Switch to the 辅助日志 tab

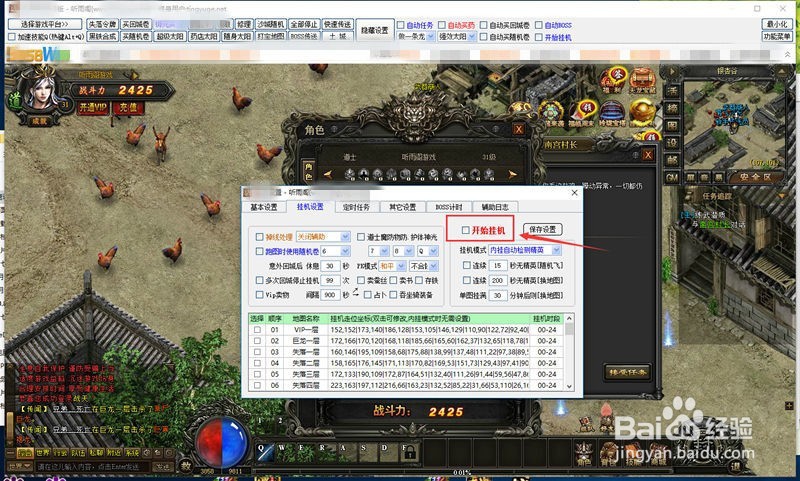(495, 207)
